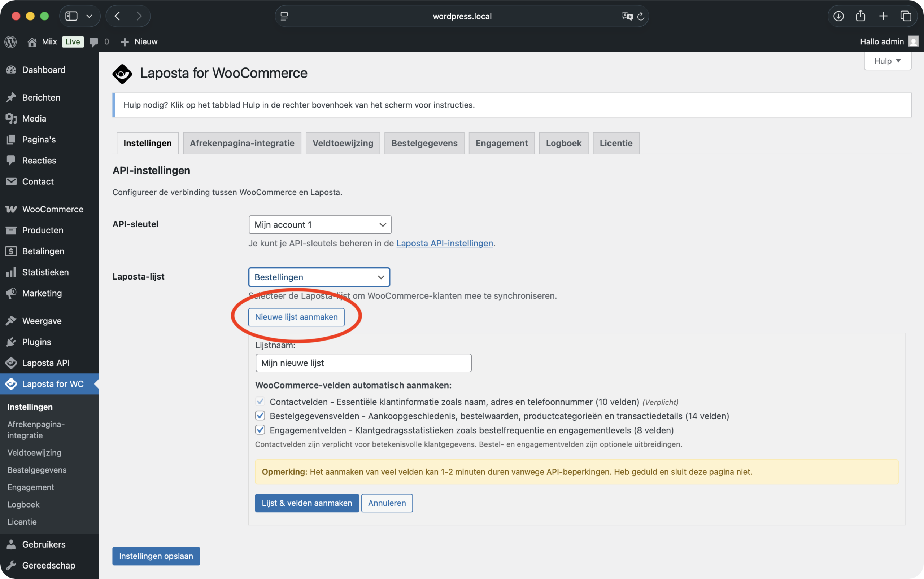
Task: Save settings with Instellingen opslaan
Action: tap(156, 556)
